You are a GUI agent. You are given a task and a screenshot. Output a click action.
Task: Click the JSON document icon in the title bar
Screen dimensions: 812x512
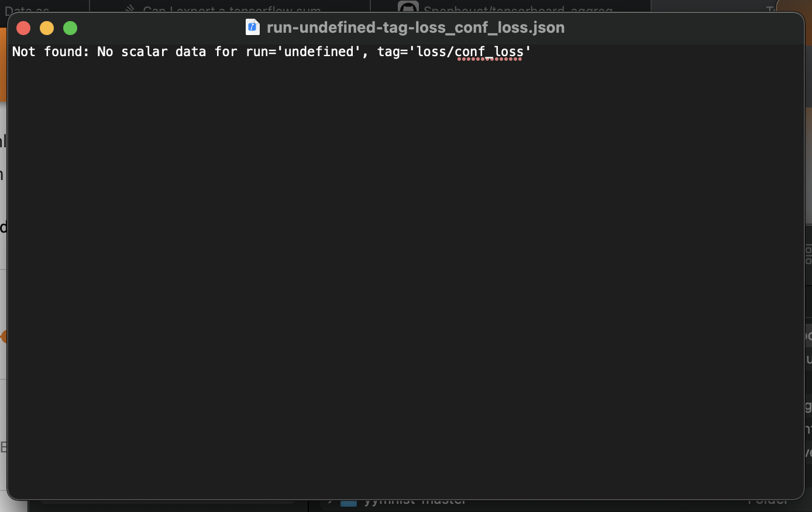click(252, 26)
